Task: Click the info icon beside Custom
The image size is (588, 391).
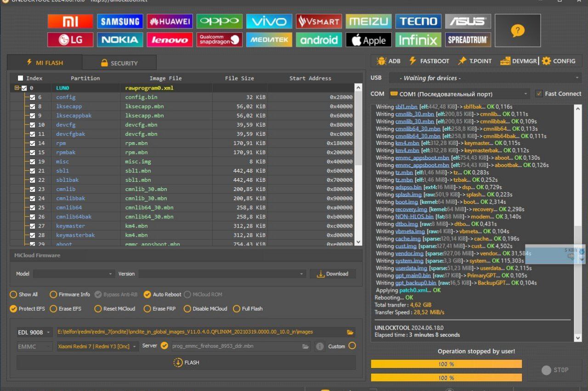Action: pyautogui.click(x=320, y=346)
